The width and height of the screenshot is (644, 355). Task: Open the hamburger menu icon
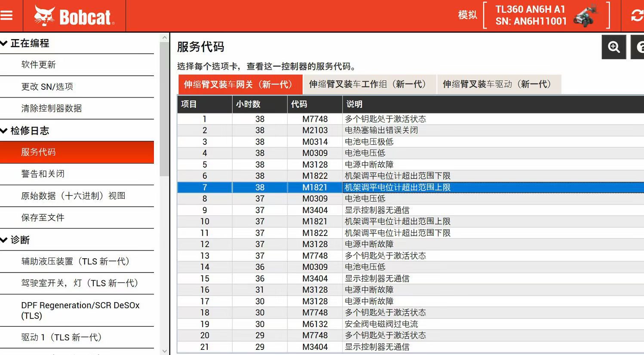pyautogui.click(x=7, y=16)
